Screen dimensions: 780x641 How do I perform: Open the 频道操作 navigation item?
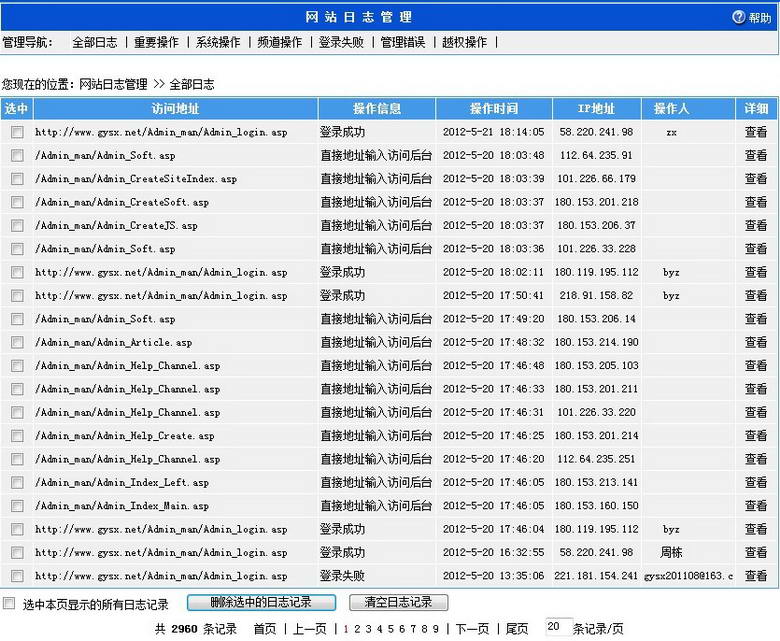tap(280, 42)
